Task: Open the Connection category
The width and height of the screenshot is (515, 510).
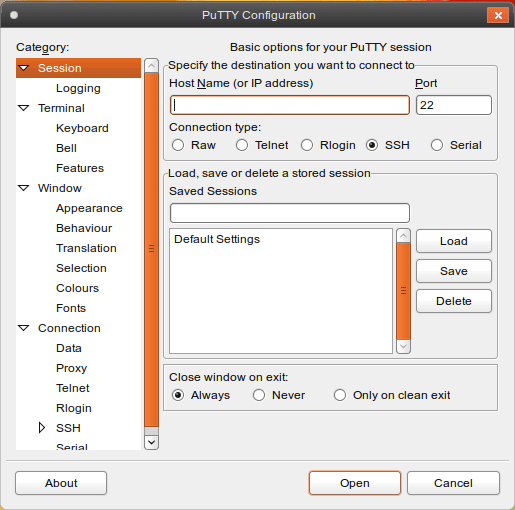Action: tap(69, 328)
